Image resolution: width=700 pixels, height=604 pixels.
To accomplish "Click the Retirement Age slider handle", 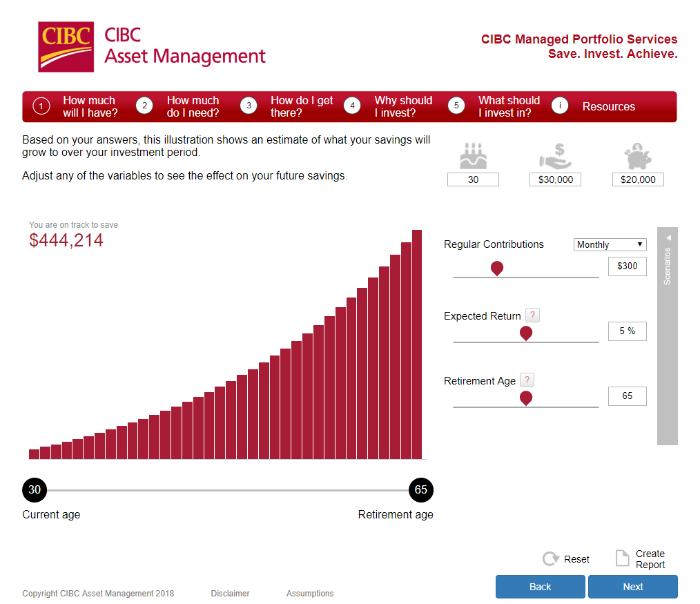I will coord(526,398).
